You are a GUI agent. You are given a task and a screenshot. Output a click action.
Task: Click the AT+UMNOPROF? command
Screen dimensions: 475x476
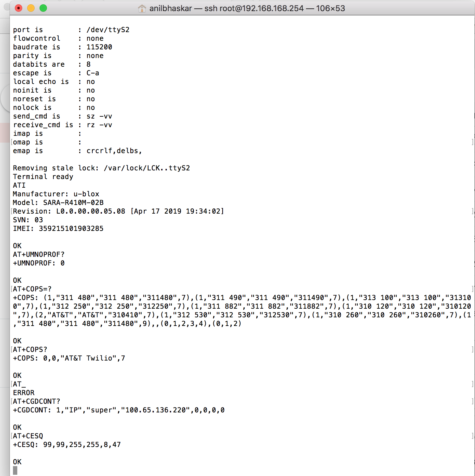click(x=39, y=254)
